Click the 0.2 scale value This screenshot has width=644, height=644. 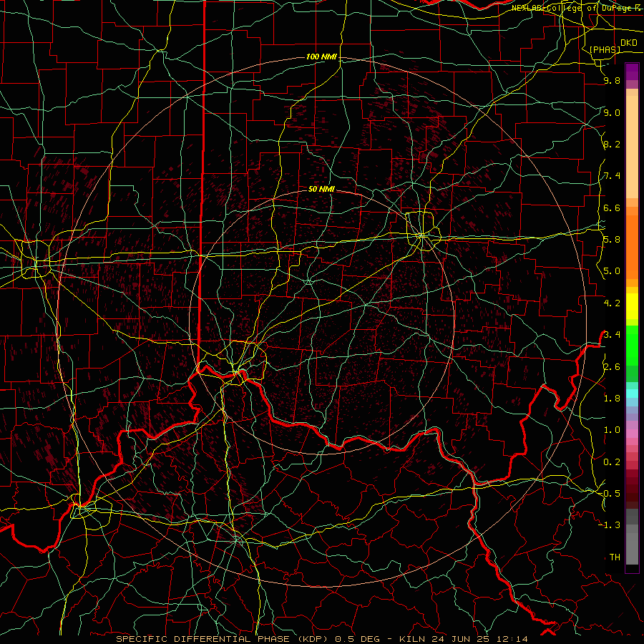(x=612, y=462)
